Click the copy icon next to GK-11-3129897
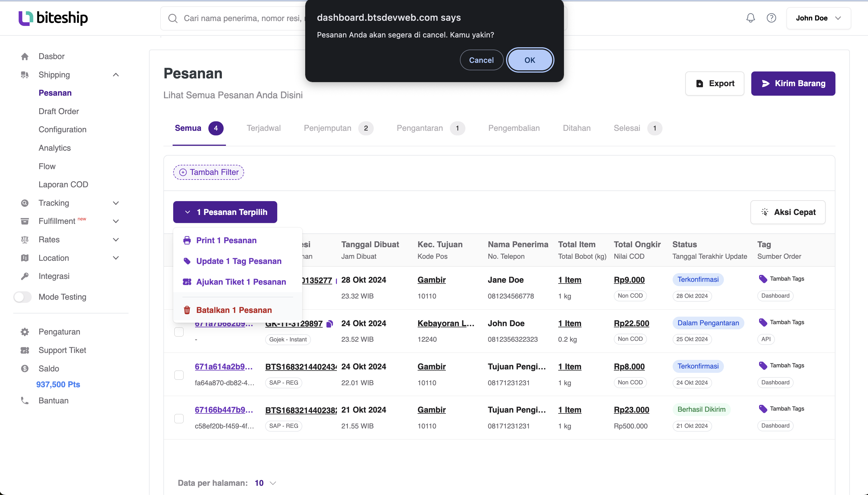Image resolution: width=868 pixels, height=495 pixels. point(329,324)
